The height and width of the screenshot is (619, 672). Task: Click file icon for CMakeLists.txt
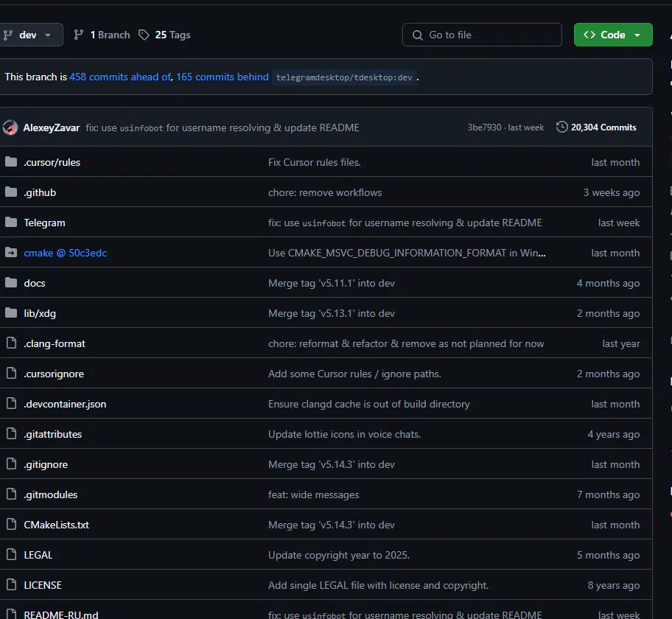pyautogui.click(x=12, y=524)
